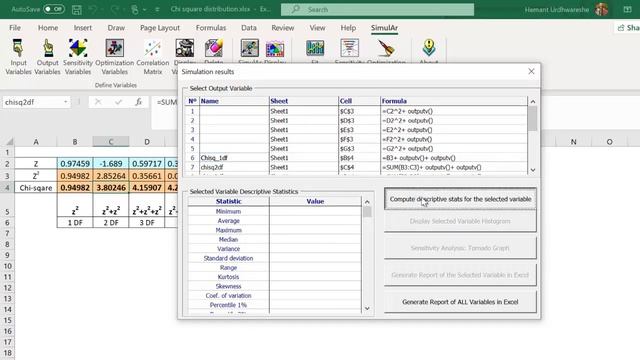Switch to the Home tab

[x=48, y=28]
